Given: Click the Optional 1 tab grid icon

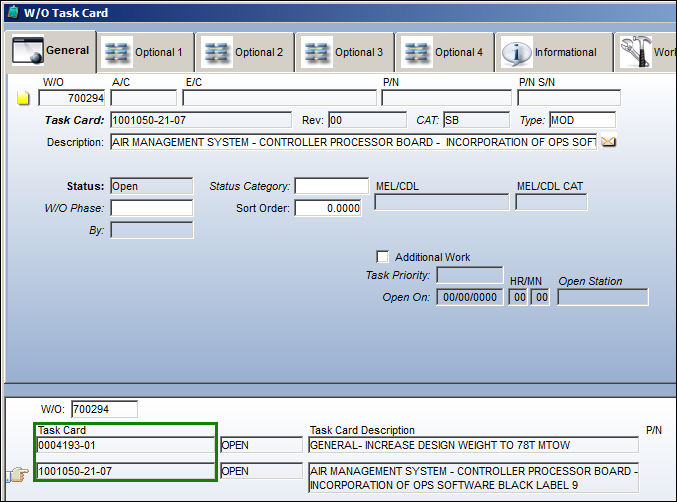Looking at the screenshot, I should click(x=117, y=53).
